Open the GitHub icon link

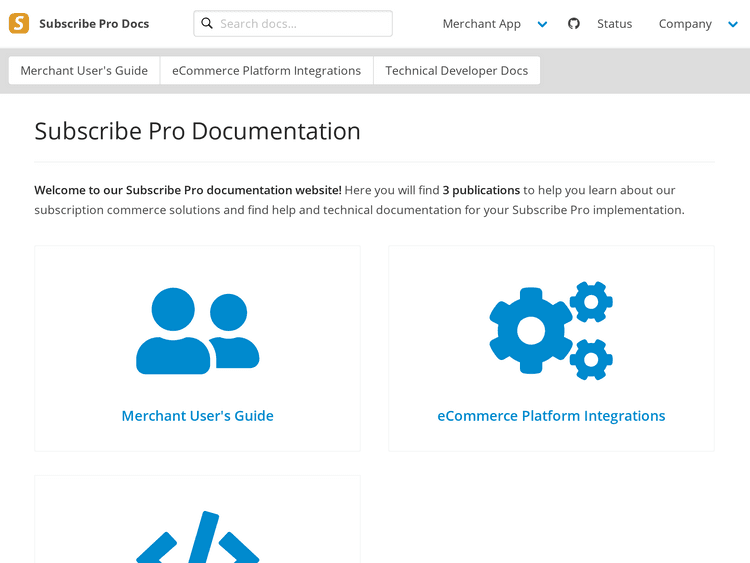(574, 23)
